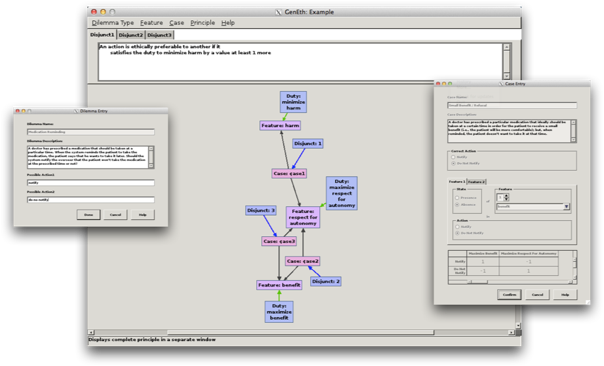Viewport: 604px width, 366px height.
Task: Click Cancel in Dilemma Entry dialog
Action: [116, 215]
